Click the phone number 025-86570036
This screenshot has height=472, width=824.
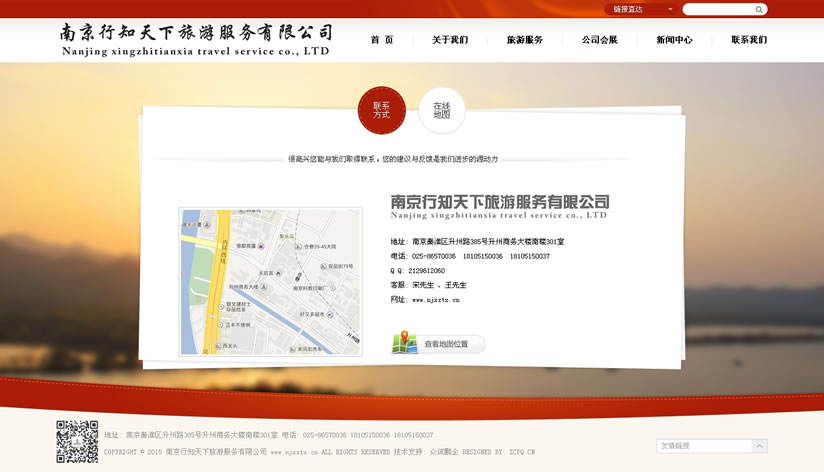(x=434, y=256)
